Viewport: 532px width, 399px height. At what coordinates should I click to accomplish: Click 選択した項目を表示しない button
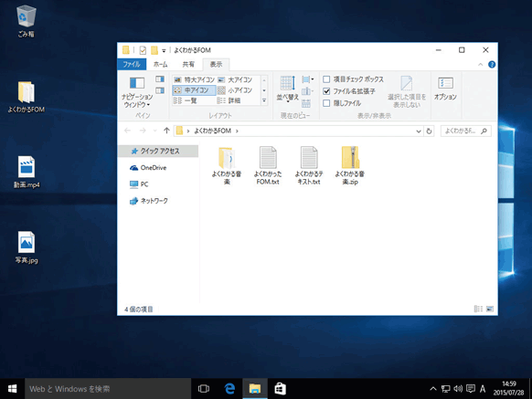tap(407, 92)
